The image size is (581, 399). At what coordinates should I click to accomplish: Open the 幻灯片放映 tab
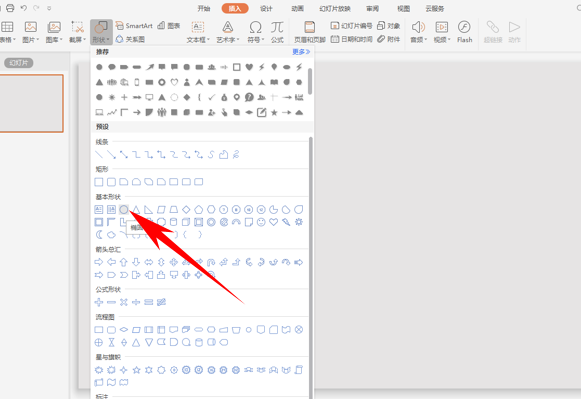335,9
